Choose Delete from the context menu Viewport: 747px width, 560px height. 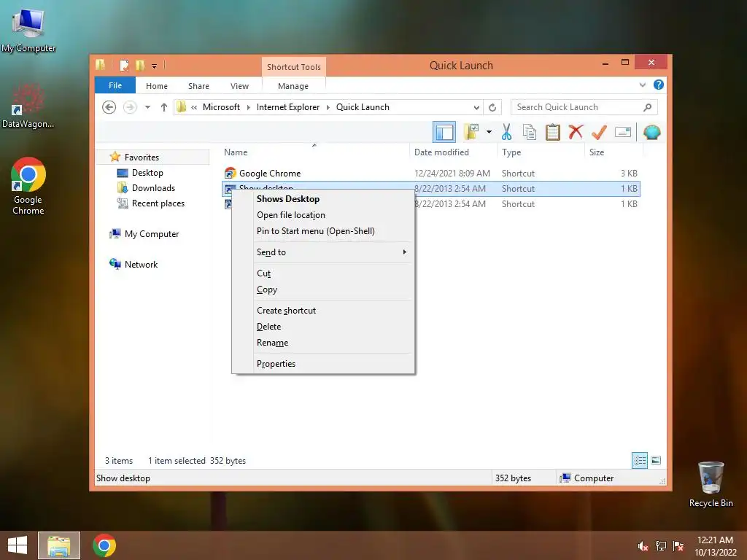pos(268,327)
